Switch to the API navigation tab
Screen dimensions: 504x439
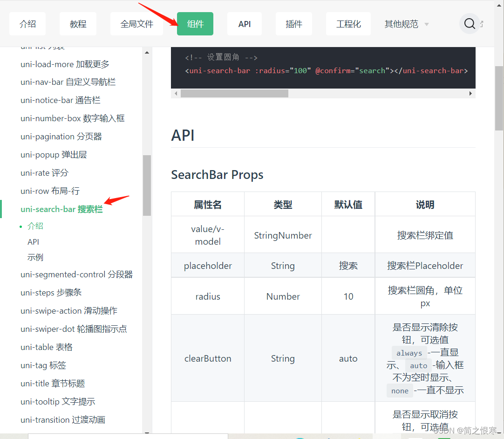pos(244,23)
